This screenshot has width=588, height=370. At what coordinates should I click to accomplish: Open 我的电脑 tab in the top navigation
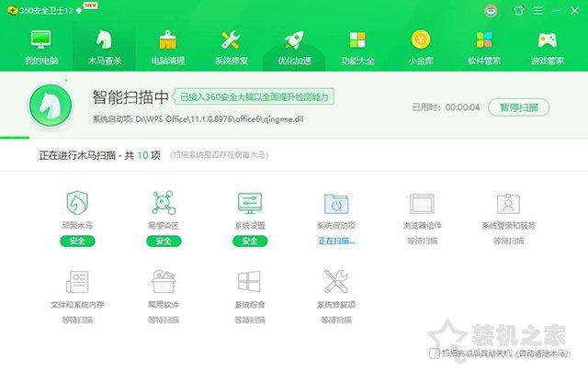point(40,46)
